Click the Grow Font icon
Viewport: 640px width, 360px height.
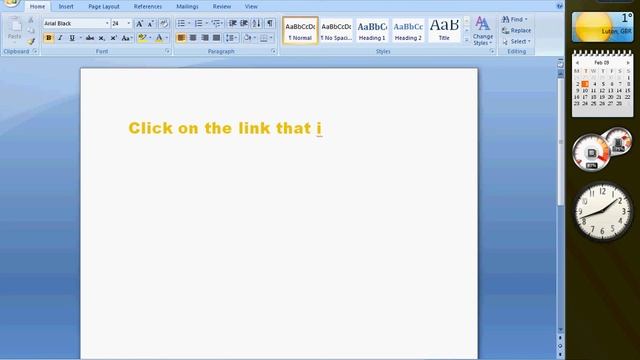click(139, 24)
